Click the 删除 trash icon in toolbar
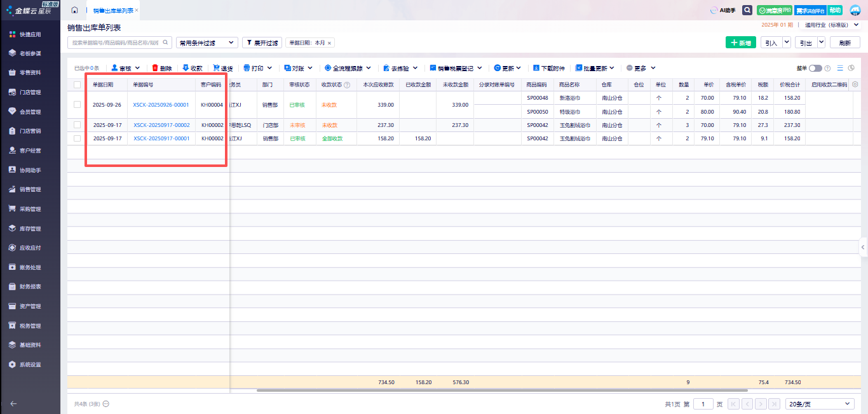 click(155, 68)
